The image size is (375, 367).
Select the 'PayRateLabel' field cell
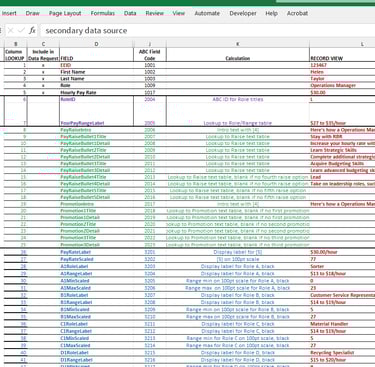tap(96, 252)
